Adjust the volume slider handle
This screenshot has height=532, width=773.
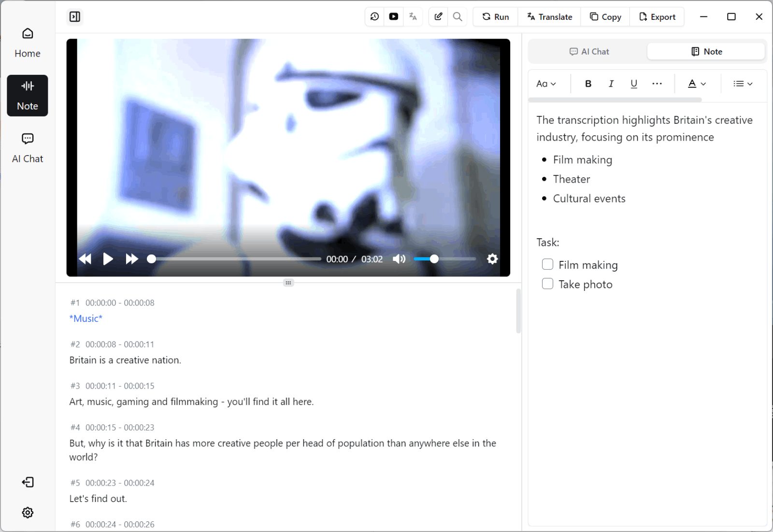(x=434, y=259)
